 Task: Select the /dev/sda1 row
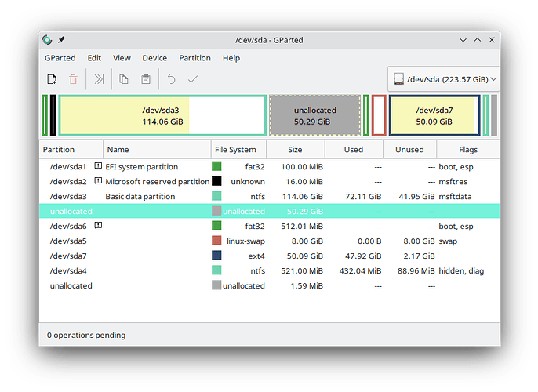click(x=269, y=167)
